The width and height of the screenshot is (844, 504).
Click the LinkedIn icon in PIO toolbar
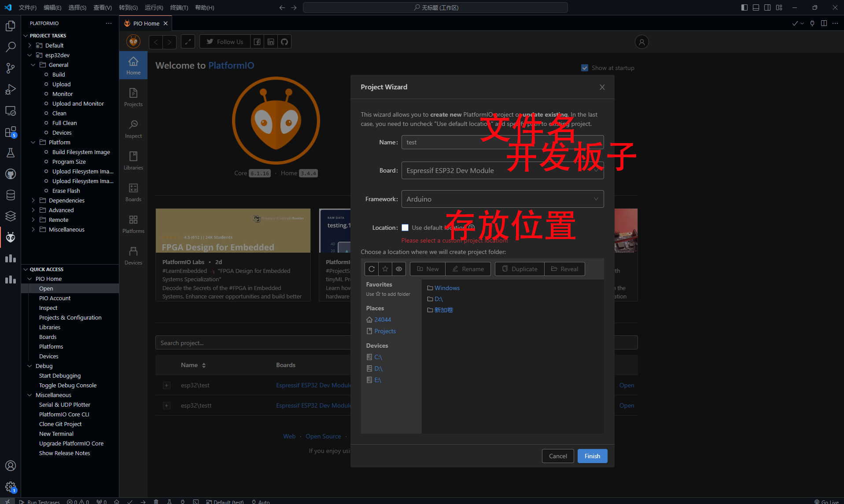[271, 42]
